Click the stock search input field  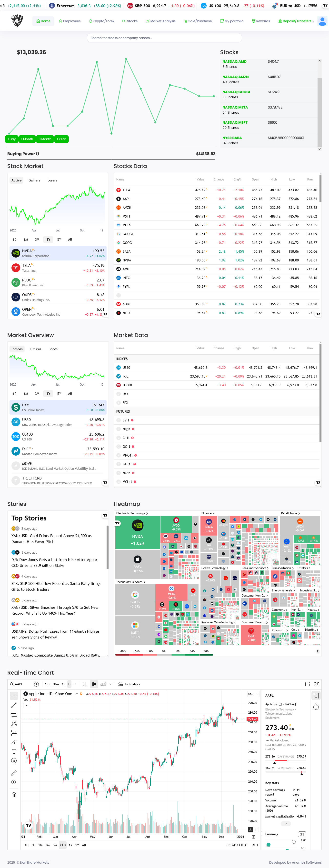(x=164, y=38)
